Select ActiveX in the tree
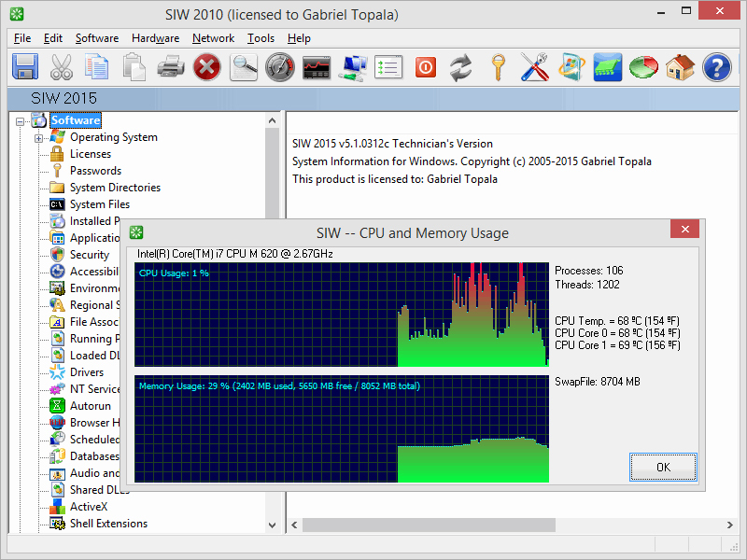 tap(89, 507)
